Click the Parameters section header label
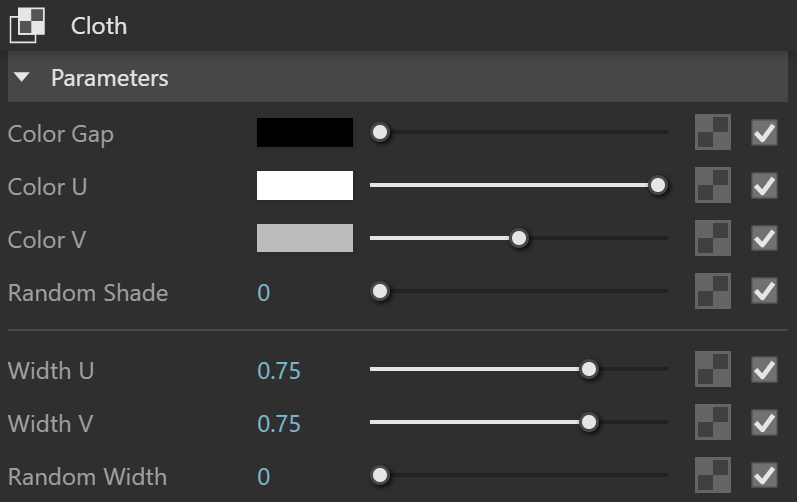 point(110,78)
